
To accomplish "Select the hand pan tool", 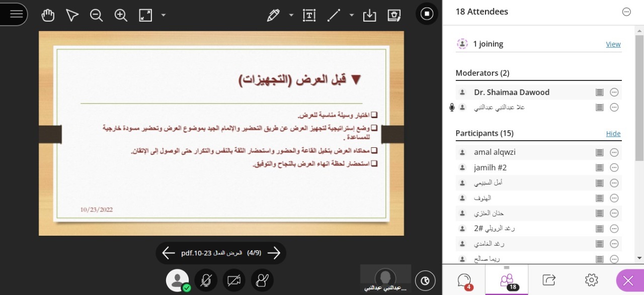I will tap(48, 15).
